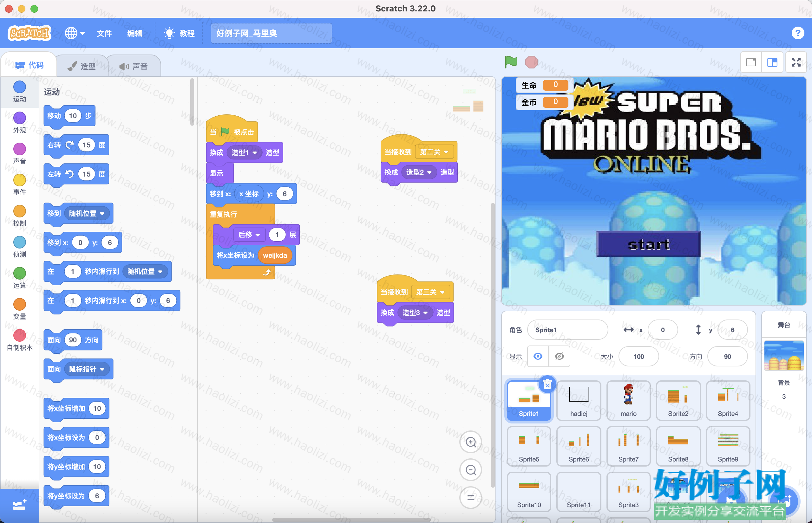Select the stage backdrop thumbnail
The image size is (812, 523).
[784, 356]
